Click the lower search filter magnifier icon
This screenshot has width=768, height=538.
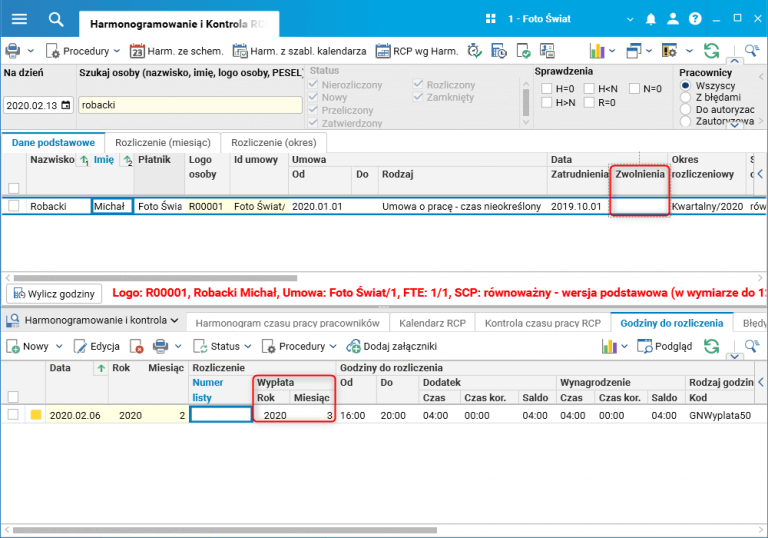[x=752, y=346]
